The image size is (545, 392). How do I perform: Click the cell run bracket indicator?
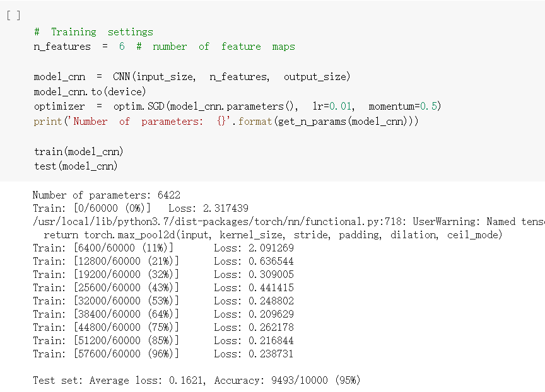click(13, 16)
